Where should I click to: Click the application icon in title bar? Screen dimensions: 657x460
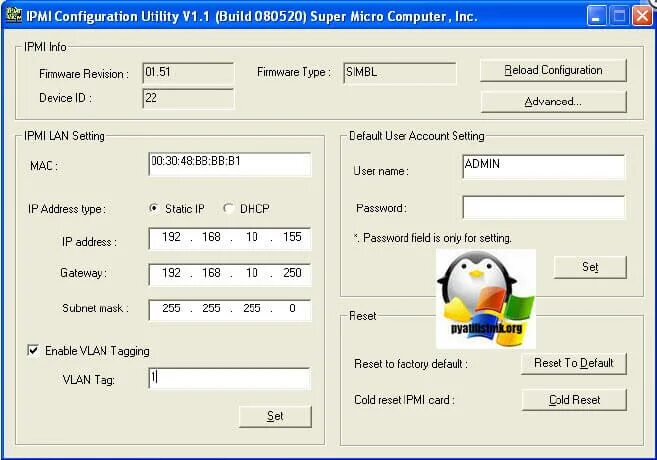[x=14, y=15]
